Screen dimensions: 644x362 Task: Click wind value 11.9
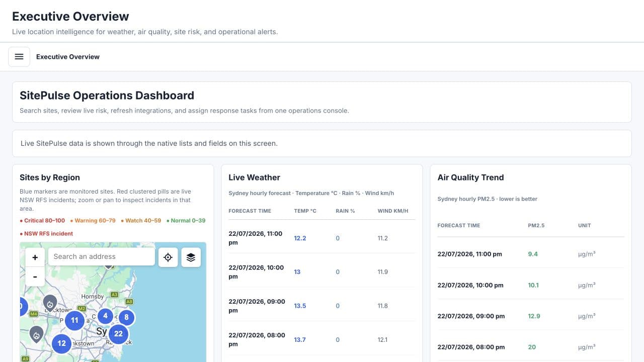383,271
